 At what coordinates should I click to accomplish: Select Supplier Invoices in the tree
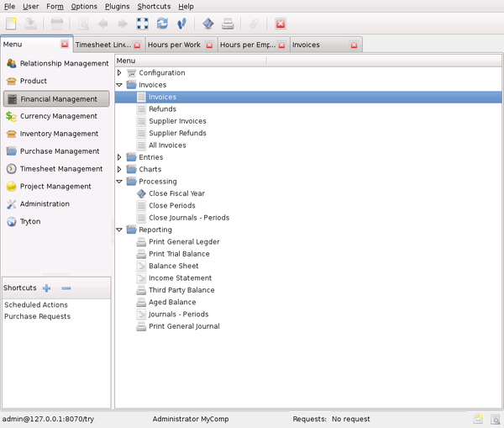point(177,121)
